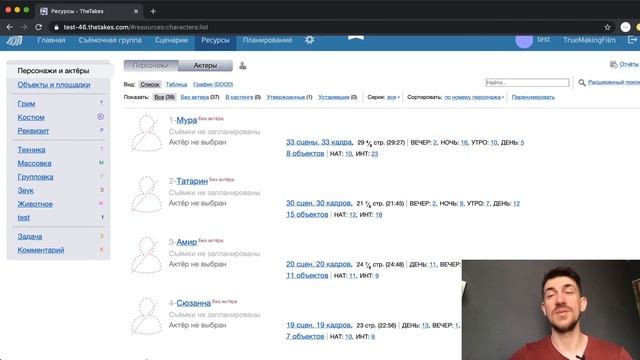Open the settings gear in navigation bar
The height and width of the screenshot is (360, 640).
pyautogui.click(x=310, y=40)
